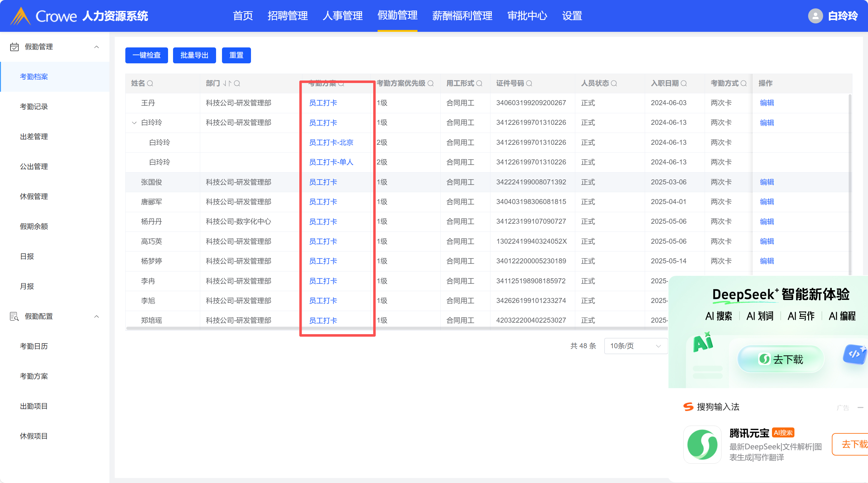Minimize the 搜狗输入法 ad popup
The image size is (868, 483).
click(860, 407)
